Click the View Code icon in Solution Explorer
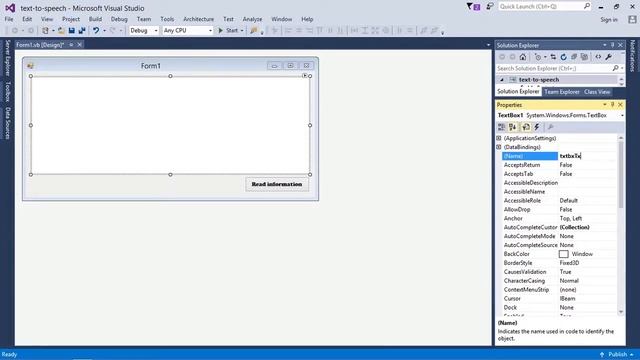The image size is (640, 360). (x=598, y=57)
